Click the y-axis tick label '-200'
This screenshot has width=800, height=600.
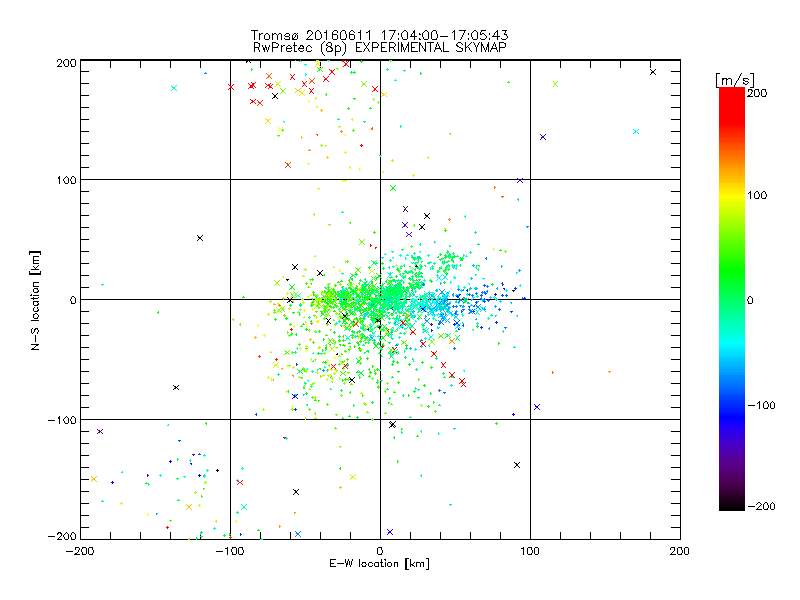62,536
